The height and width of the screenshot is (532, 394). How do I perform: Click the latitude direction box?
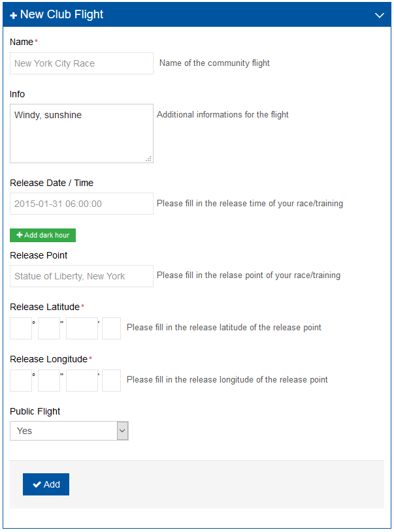(112, 328)
